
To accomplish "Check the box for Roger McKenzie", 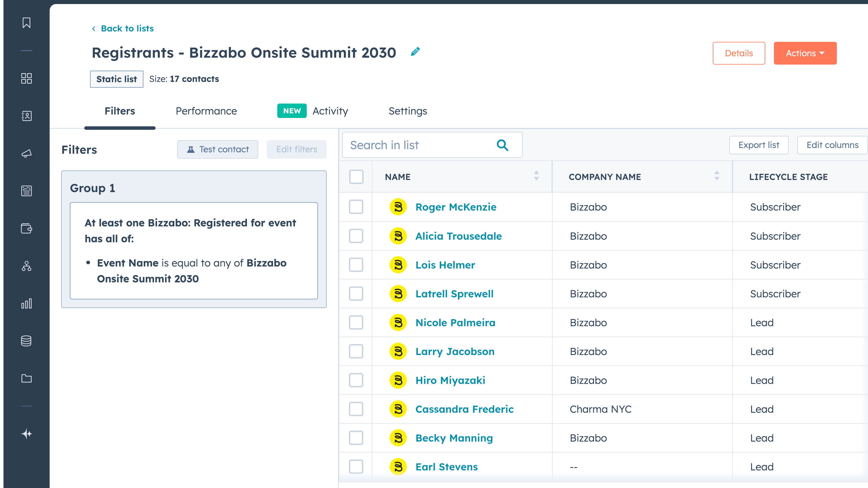I will [x=356, y=207].
